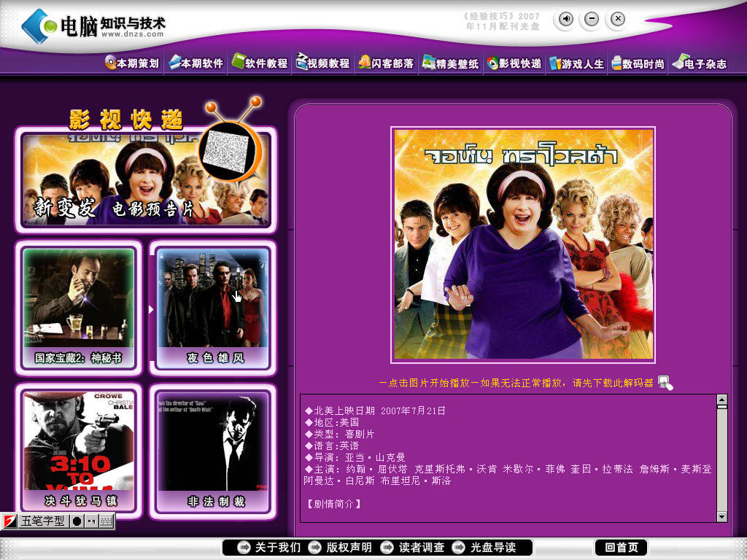Go to the 数码时尚 section
This screenshot has width=747, height=560.
click(638, 63)
